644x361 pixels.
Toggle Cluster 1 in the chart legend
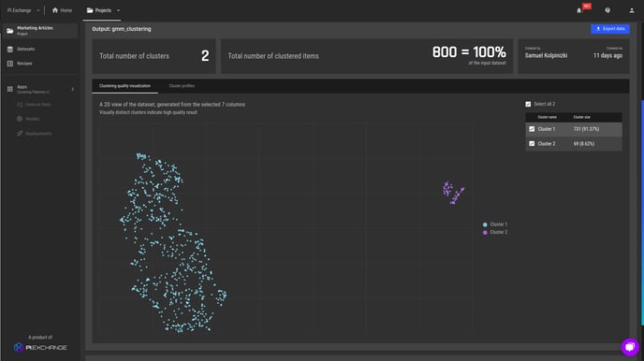click(495, 224)
